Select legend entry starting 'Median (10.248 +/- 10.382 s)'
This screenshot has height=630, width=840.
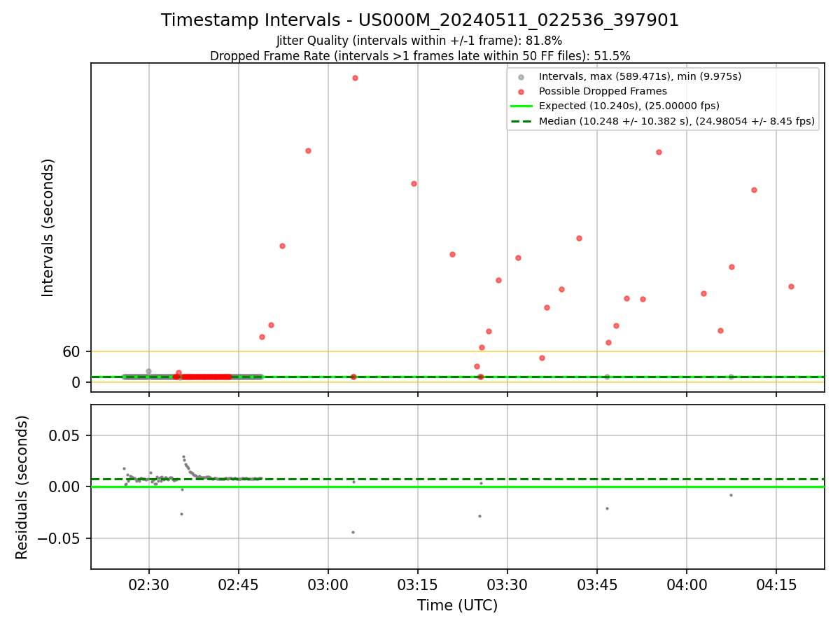pyautogui.click(x=677, y=121)
